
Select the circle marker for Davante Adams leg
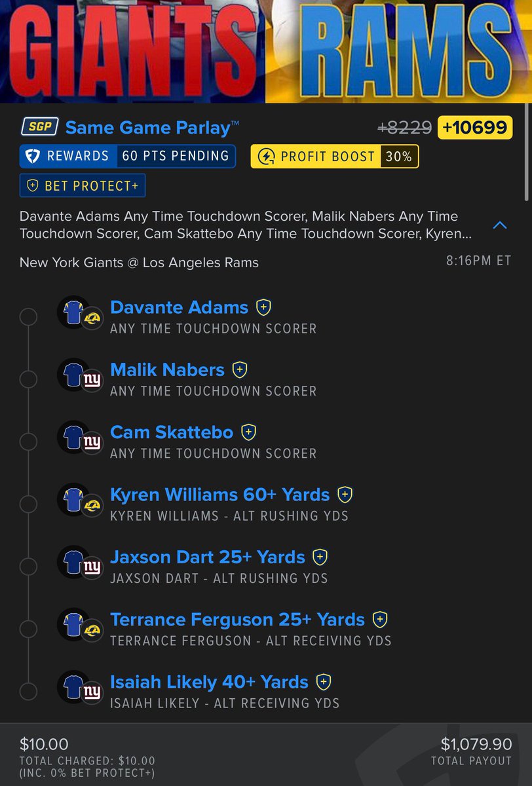(x=28, y=317)
